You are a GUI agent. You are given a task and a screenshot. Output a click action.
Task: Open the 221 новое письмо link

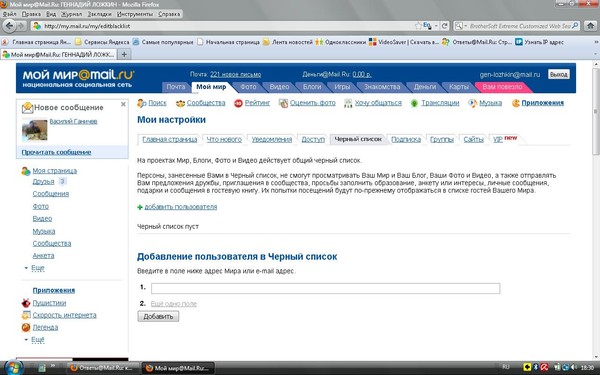[x=235, y=74]
